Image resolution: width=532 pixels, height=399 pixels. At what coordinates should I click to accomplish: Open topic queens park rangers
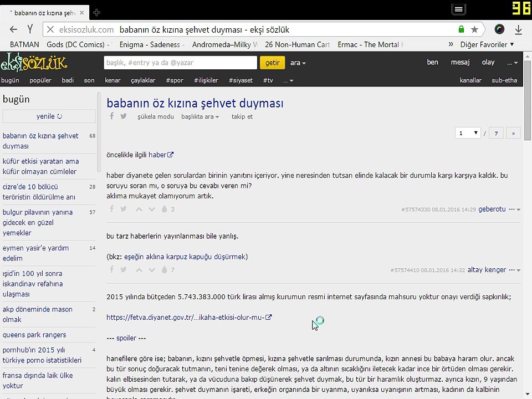[34, 335]
